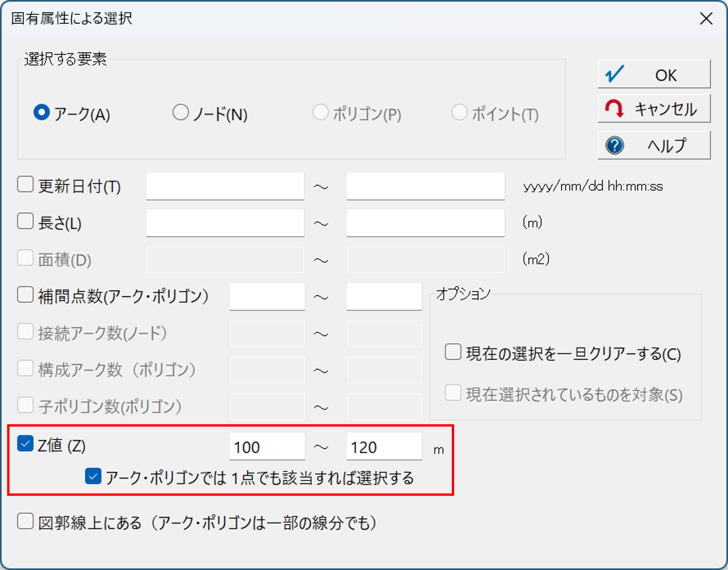Click the Z値 minimum field showing 100

tap(267, 447)
